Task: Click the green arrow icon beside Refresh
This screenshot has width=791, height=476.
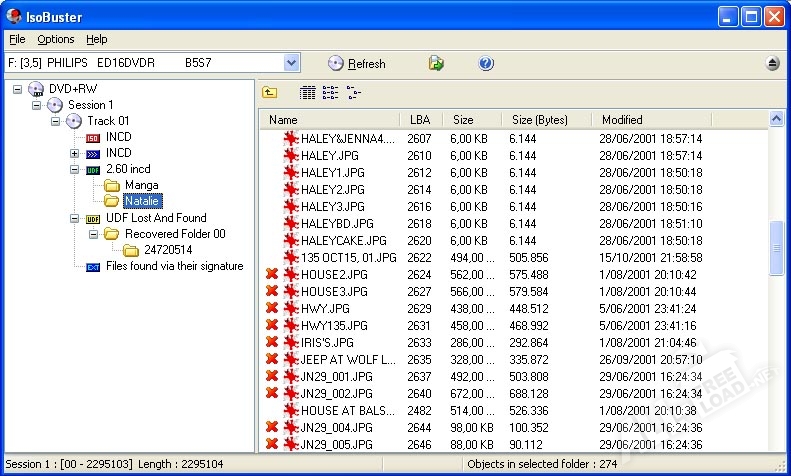Action: click(x=436, y=63)
